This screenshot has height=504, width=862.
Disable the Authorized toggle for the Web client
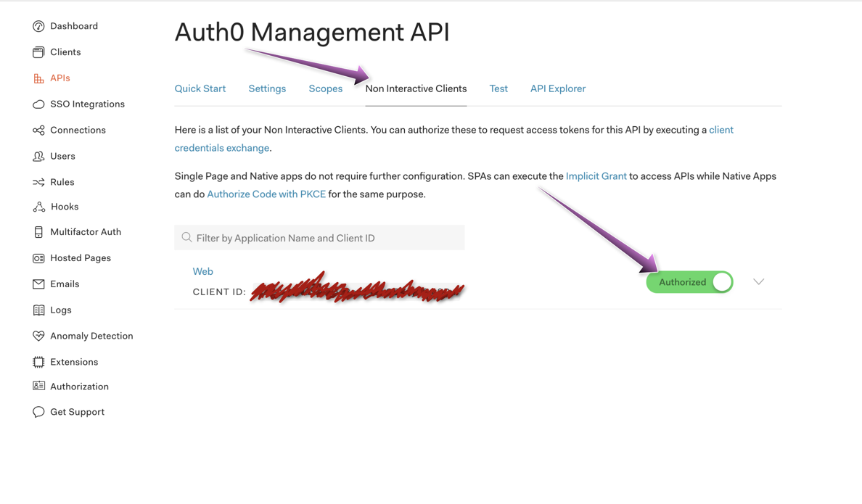point(689,282)
